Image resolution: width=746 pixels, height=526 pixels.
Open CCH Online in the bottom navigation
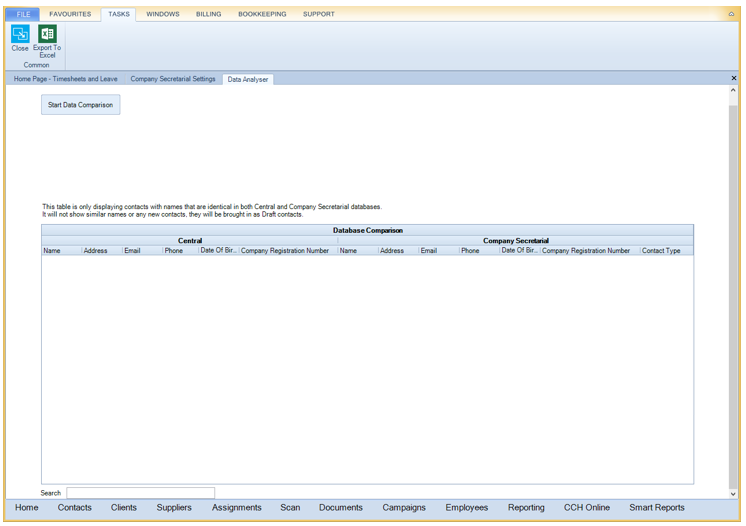pos(587,507)
